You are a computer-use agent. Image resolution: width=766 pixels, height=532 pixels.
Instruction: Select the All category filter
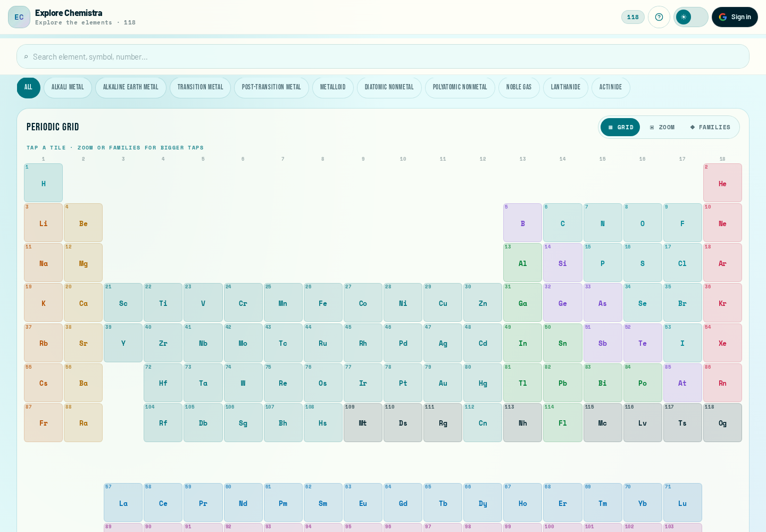tap(29, 88)
